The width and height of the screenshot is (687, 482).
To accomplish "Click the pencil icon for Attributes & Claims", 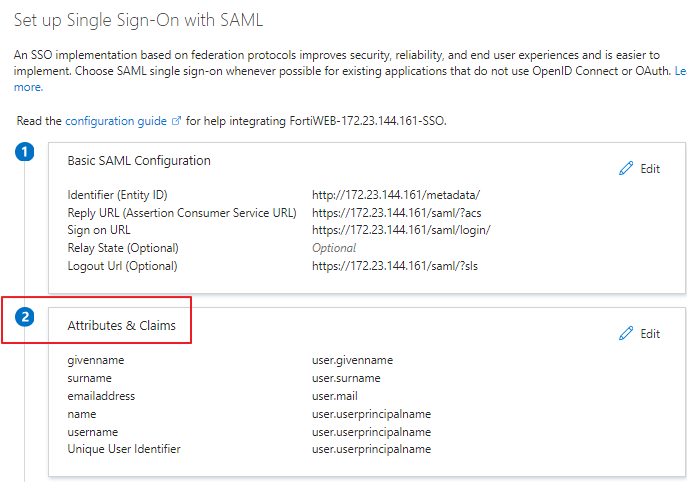I will 627,333.
